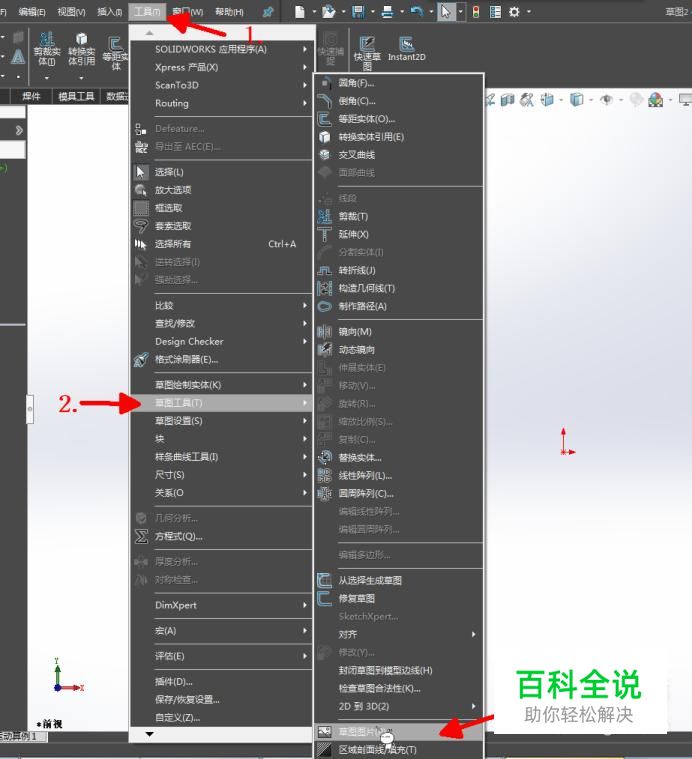
Task: Click the 等距实体(O)... offset entry
Action: coord(399,119)
